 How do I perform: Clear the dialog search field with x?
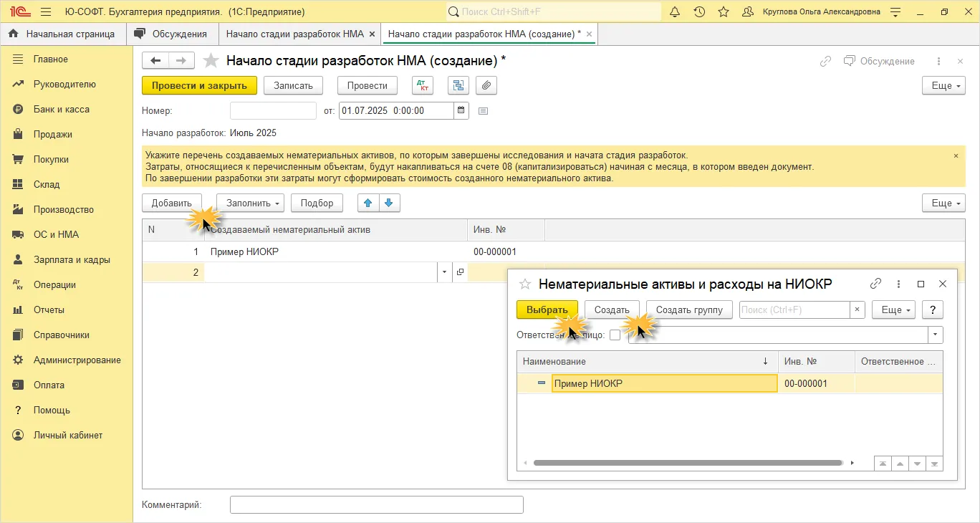click(x=857, y=310)
